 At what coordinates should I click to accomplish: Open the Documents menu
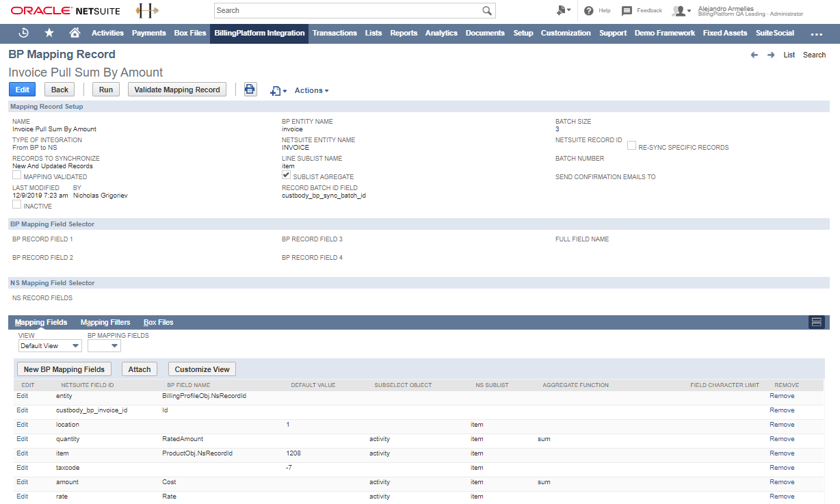(x=485, y=33)
